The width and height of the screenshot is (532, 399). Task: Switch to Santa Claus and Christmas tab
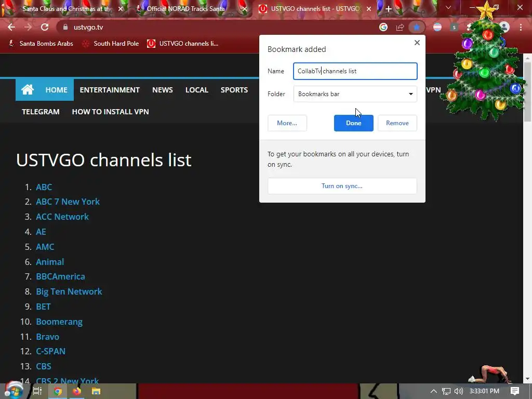[68, 9]
